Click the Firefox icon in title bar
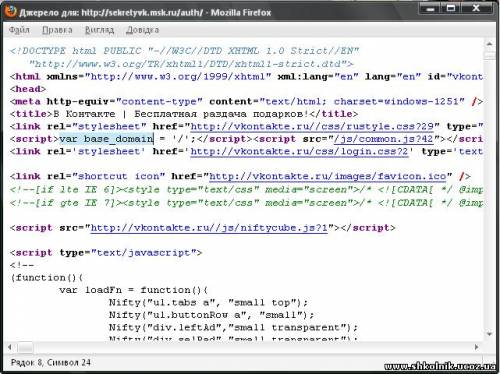 (x=10, y=11)
